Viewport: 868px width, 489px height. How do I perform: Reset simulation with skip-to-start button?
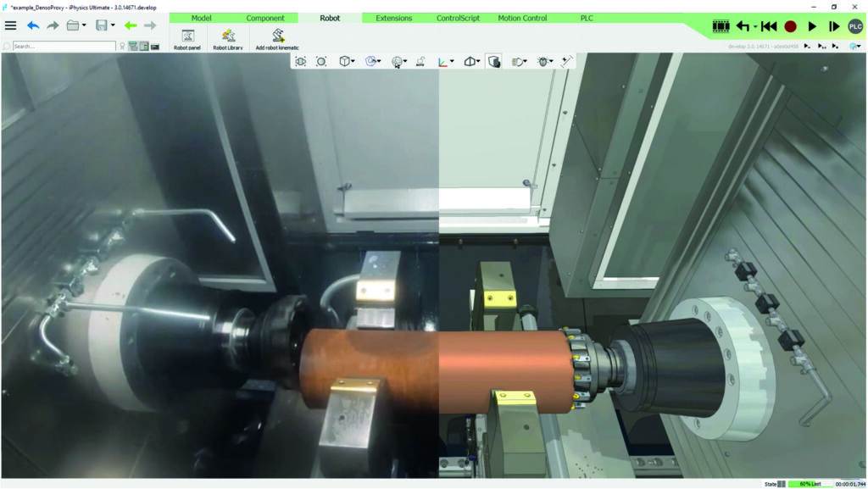pyautogui.click(x=769, y=26)
